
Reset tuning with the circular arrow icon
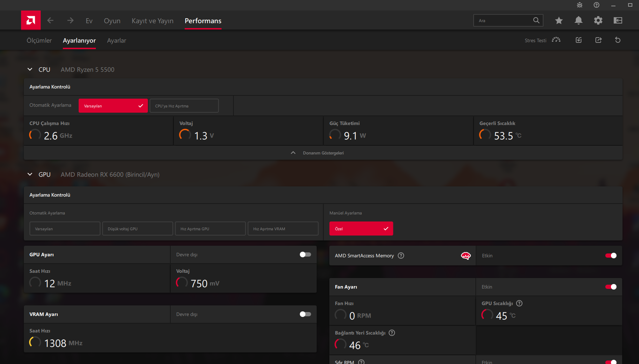coord(618,40)
